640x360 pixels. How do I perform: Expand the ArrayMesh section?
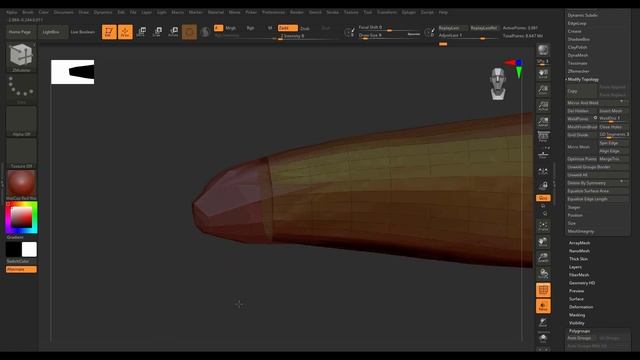(579, 243)
